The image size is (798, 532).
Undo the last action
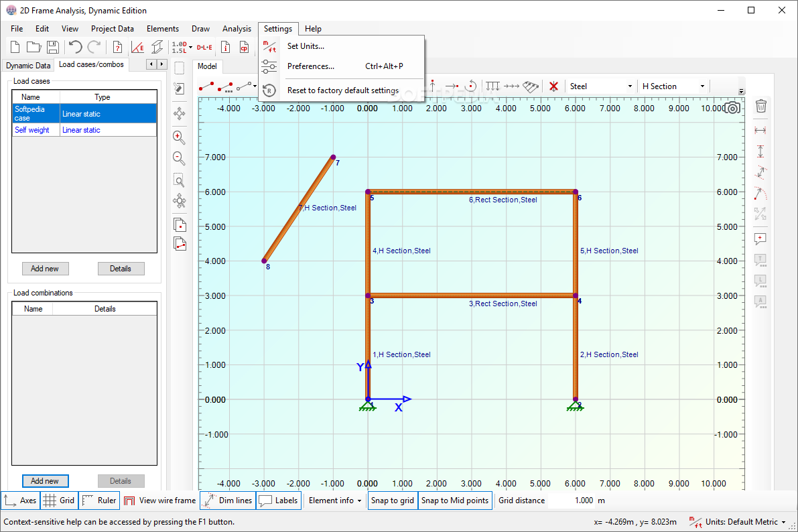click(x=75, y=48)
